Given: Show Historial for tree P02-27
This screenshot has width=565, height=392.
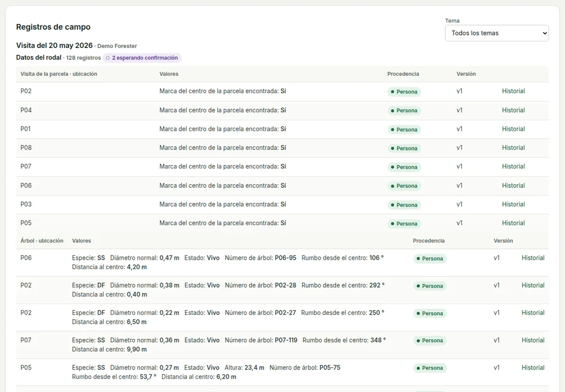Looking at the screenshot, I should [533, 312].
